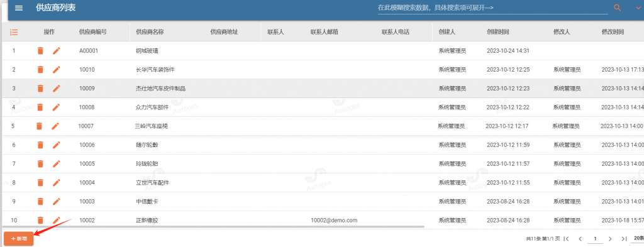Delete supplier 10009 杰仕地汽车皮件制品
Viewport: 644px width, 247px height.
pyautogui.click(x=40, y=88)
